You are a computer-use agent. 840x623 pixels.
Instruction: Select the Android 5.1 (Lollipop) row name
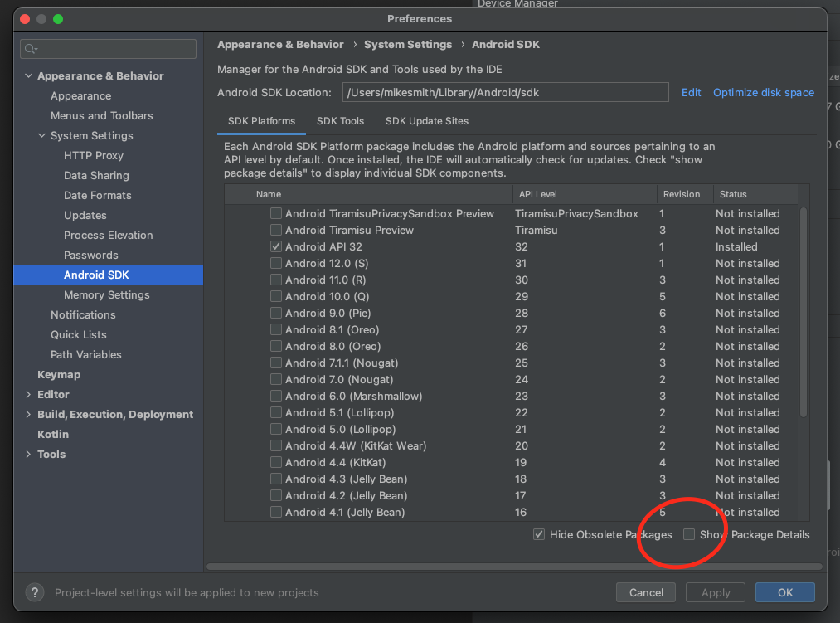point(340,413)
